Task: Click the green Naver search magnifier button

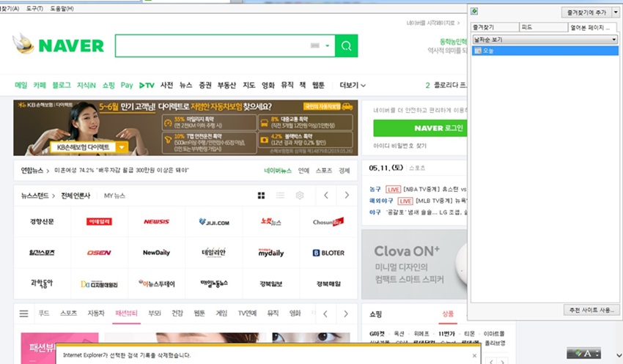Action: 346,46
